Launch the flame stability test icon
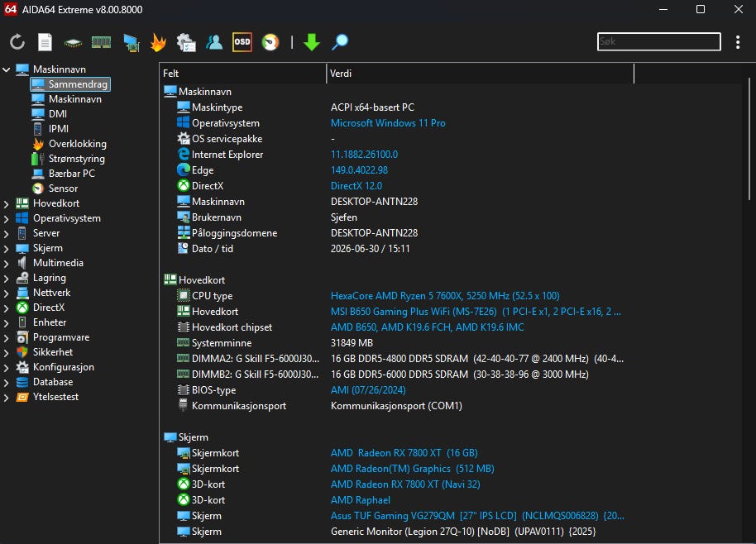This screenshot has width=756, height=544. click(x=158, y=42)
